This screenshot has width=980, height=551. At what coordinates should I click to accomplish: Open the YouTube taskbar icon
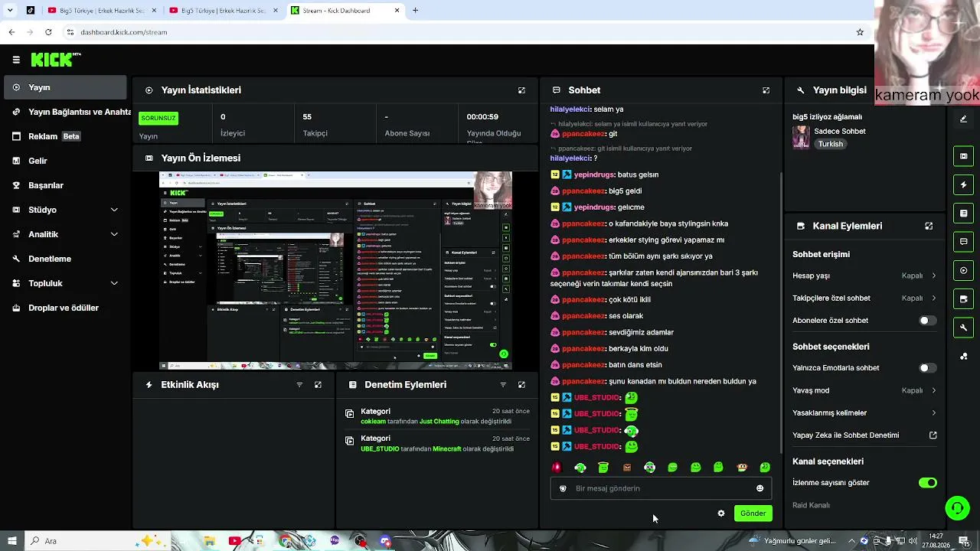coord(234,541)
